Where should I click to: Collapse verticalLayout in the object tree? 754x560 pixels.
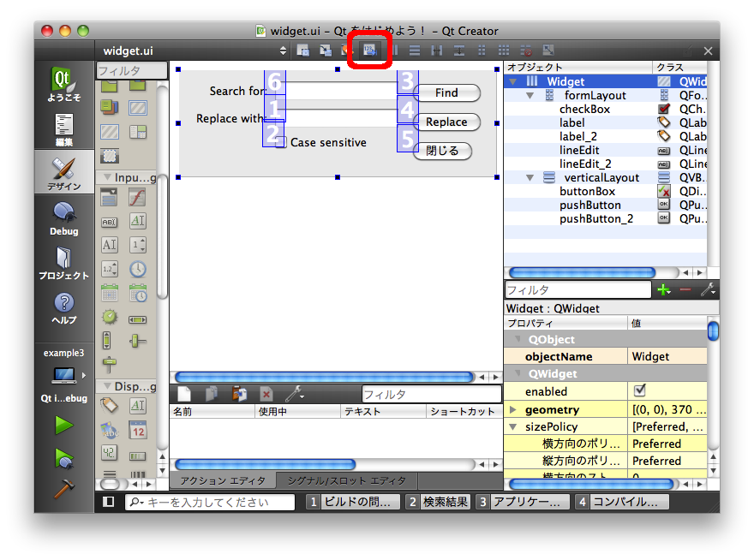click(532, 178)
